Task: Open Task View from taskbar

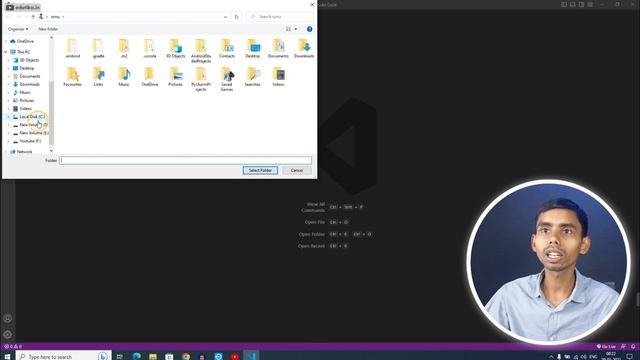Action: [120, 356]
